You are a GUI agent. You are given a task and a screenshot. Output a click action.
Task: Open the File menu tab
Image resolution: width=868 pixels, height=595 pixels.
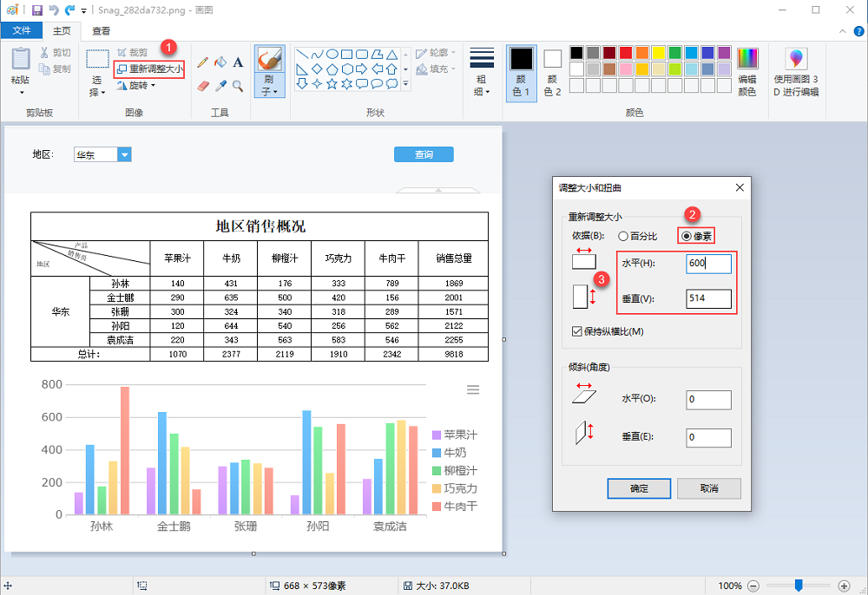click(x=22, y=30)
